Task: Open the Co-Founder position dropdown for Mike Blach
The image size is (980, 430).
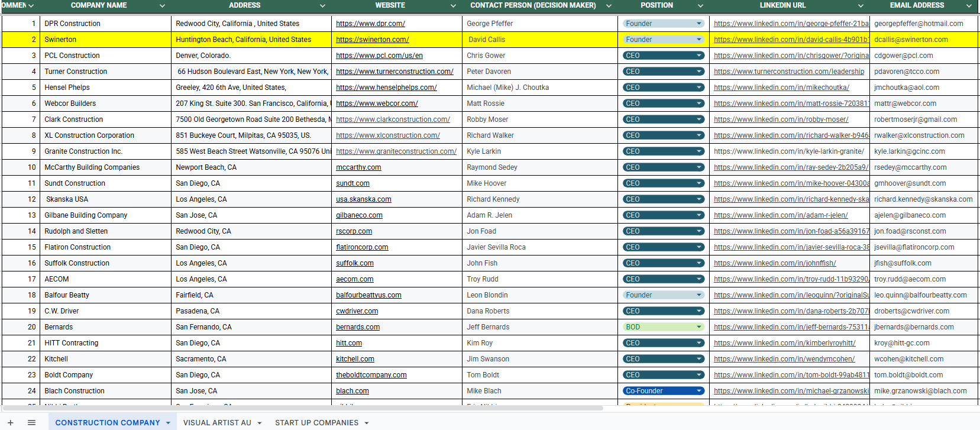Action: coord(699,391)
